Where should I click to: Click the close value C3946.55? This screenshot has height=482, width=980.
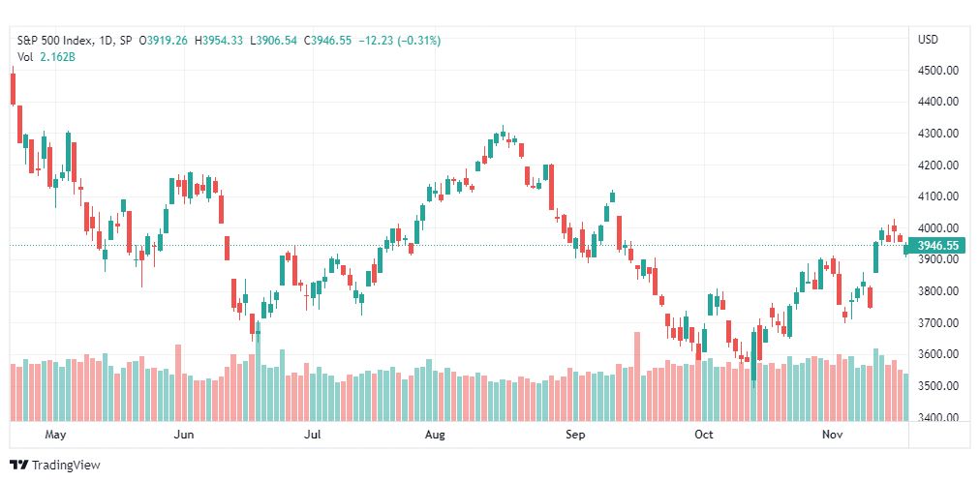pos(327,41)
